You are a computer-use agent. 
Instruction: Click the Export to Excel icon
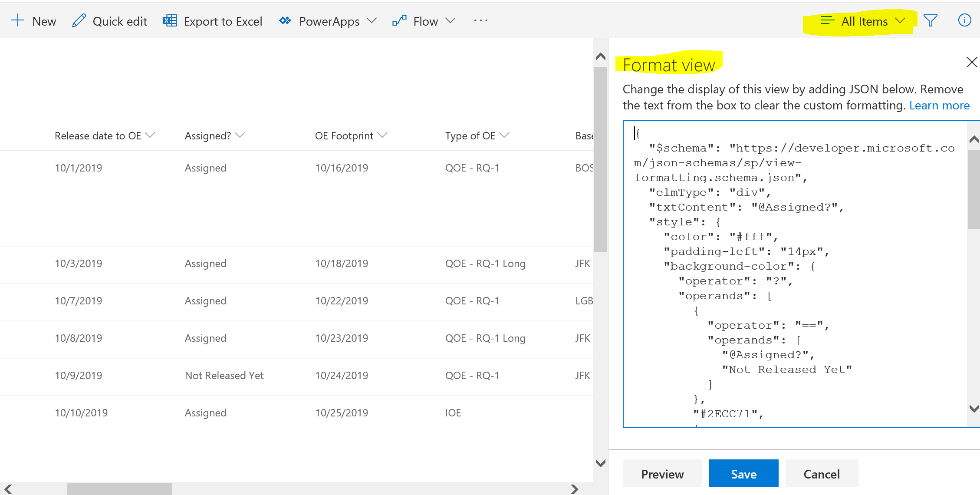coord(170,20)
